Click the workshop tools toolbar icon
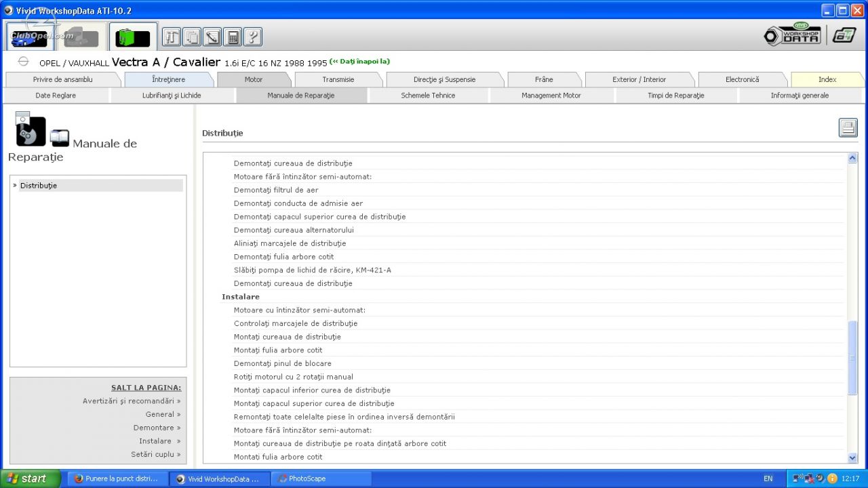The image size is (868, 488). coord(172,37)
